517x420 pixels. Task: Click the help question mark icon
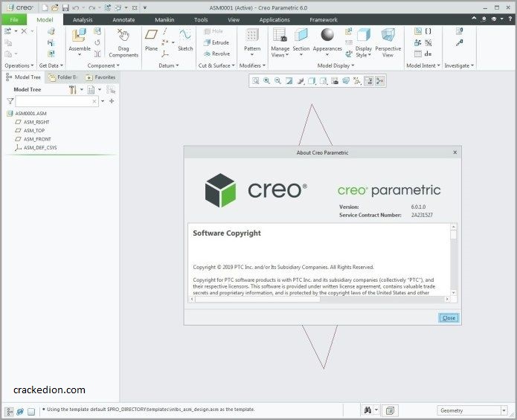point(510,19)
